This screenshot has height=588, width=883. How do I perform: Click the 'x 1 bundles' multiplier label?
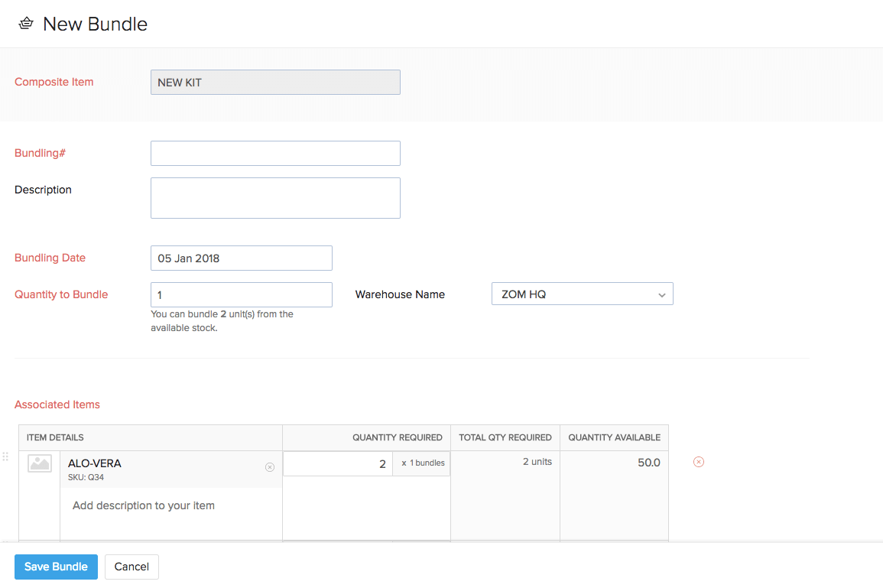click(x=422, y=463)
